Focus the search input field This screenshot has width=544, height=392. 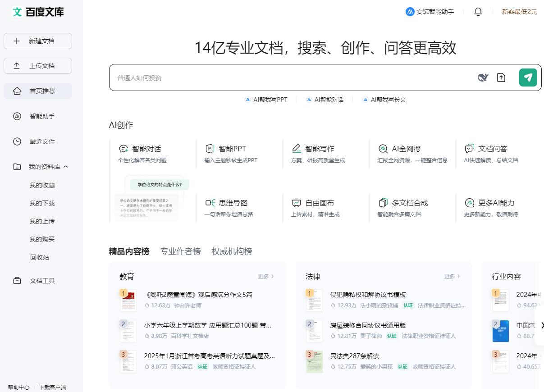tap(293, 77)
